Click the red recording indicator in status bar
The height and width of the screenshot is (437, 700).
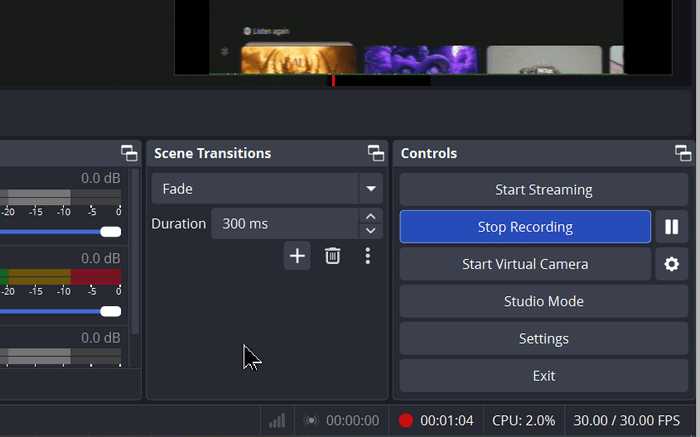(x=406, y=420)
